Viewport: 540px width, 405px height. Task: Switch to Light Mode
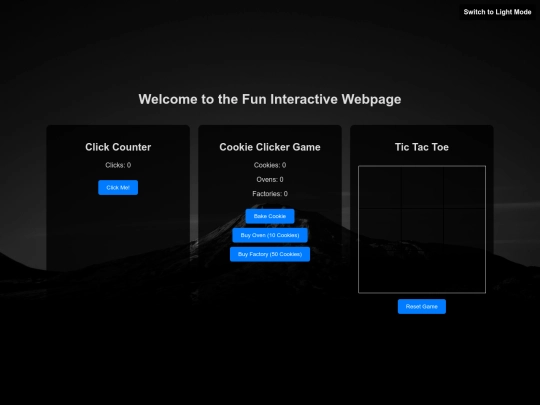[497, 12]
